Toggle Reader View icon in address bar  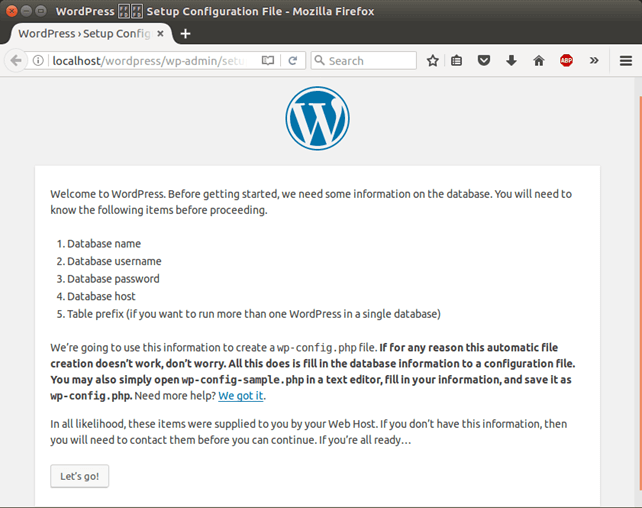268,61
